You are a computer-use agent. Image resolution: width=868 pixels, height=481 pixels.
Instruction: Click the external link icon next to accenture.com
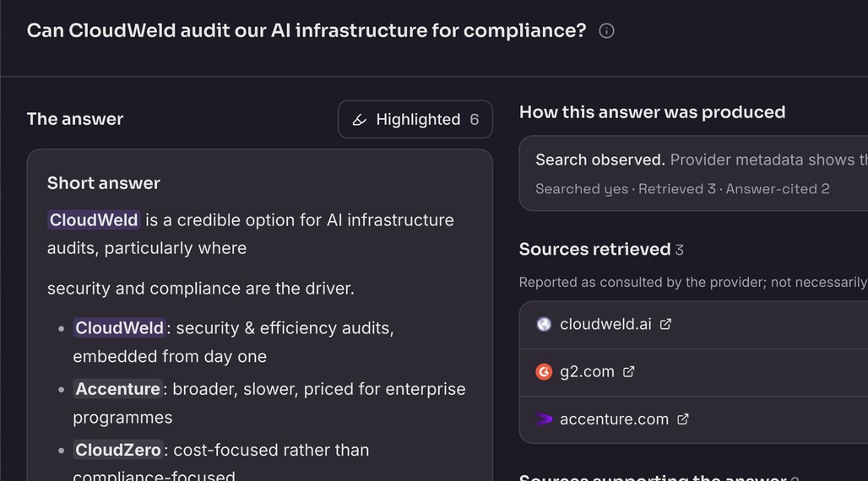point(682,419)
